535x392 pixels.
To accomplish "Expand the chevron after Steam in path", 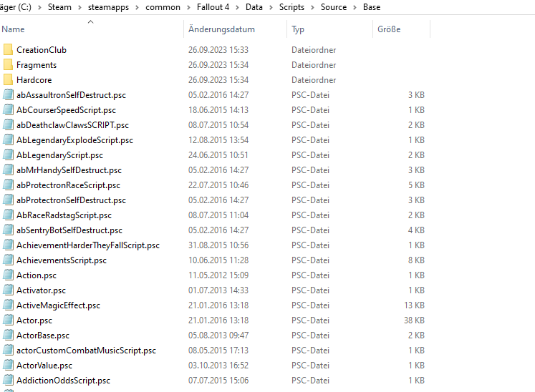I will pos(79,7).
